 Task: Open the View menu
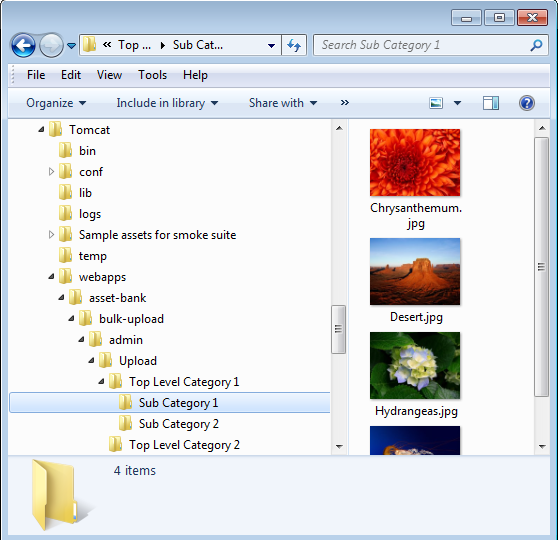[x=109, y=75]
